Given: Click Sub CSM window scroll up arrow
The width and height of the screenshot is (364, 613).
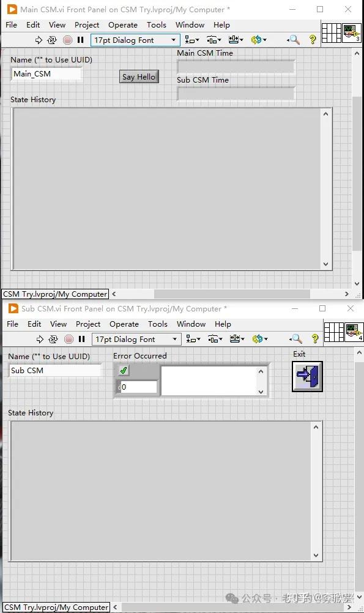Looking at the screenshot, I should pos(359,352).
